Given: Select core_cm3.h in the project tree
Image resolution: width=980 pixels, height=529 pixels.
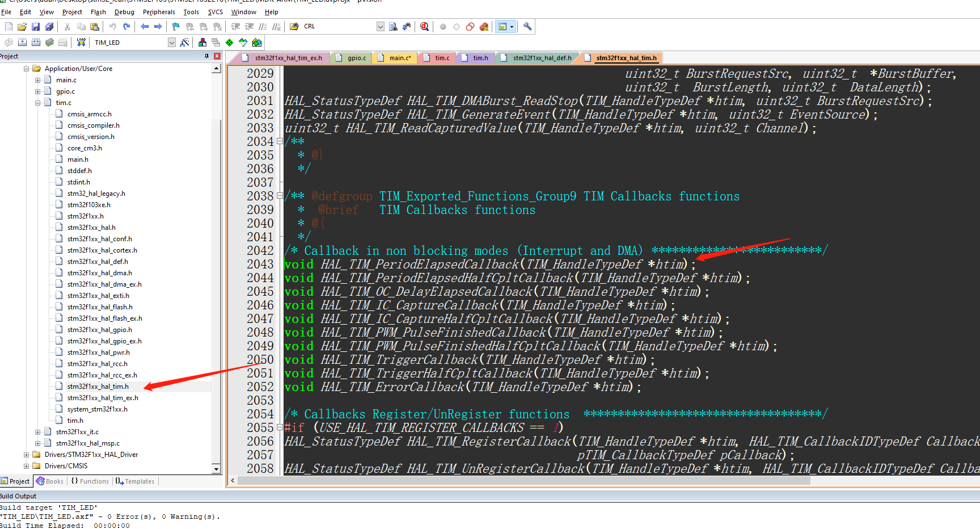Looking at the screenshot, I should tap(85, 148).
